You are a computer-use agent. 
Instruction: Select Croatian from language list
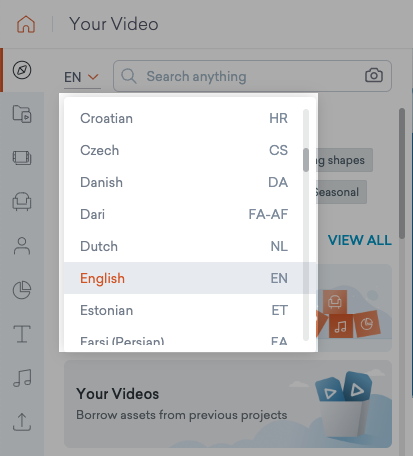(184, 118)
